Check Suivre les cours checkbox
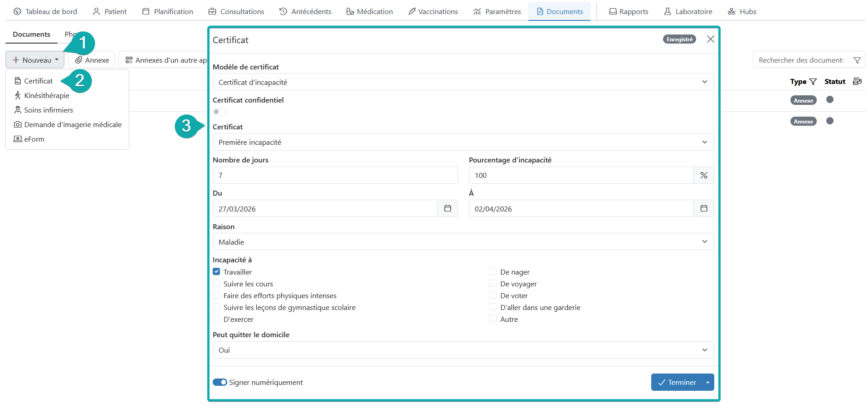Screen dimensions: 868x418 (x=216, y=283)
